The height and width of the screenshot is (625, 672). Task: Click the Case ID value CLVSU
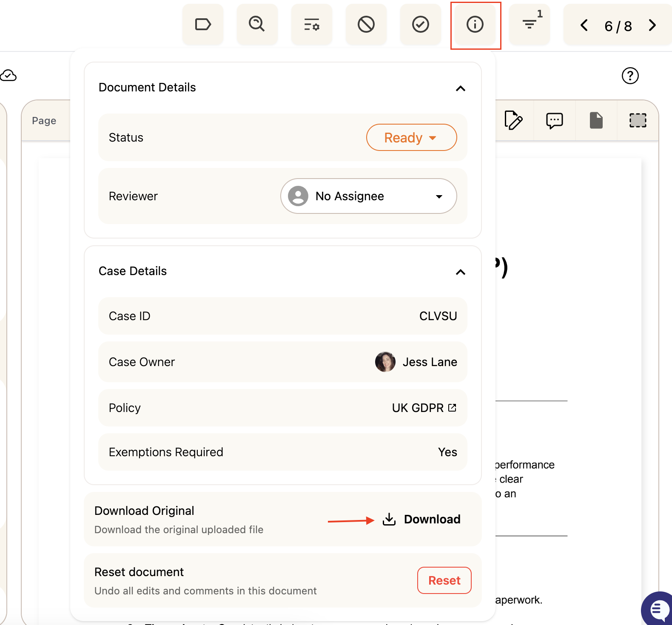coord(438,316)
